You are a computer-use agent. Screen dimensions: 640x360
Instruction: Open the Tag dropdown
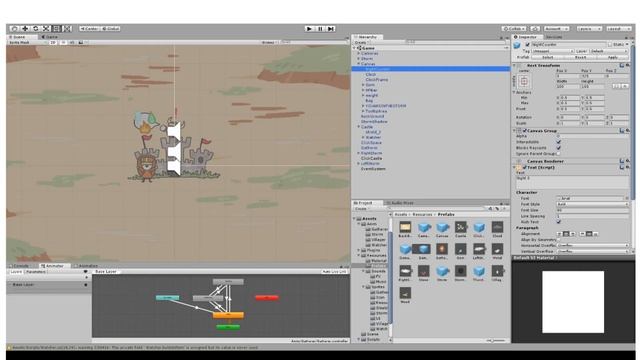[553, 51]
